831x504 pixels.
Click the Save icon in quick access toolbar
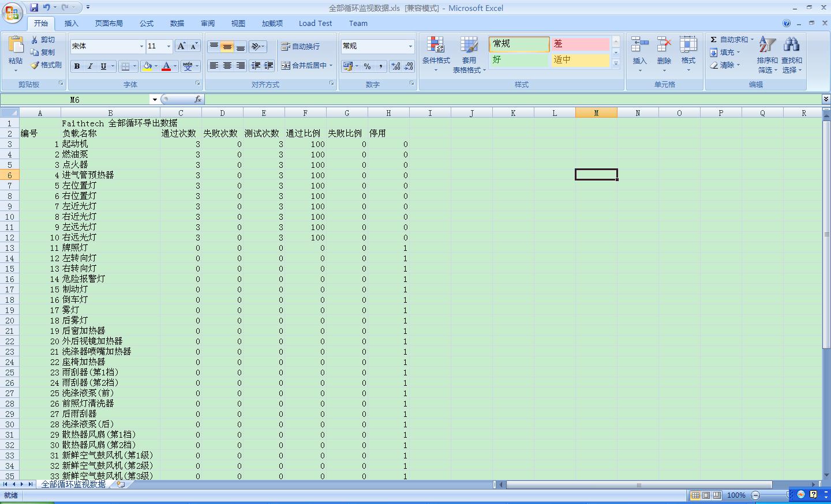[34, 7]
